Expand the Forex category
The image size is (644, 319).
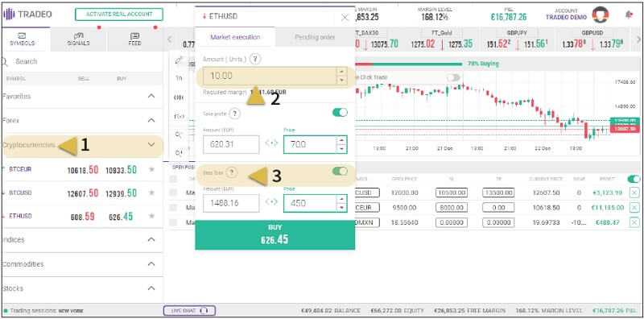pos(151,120)
